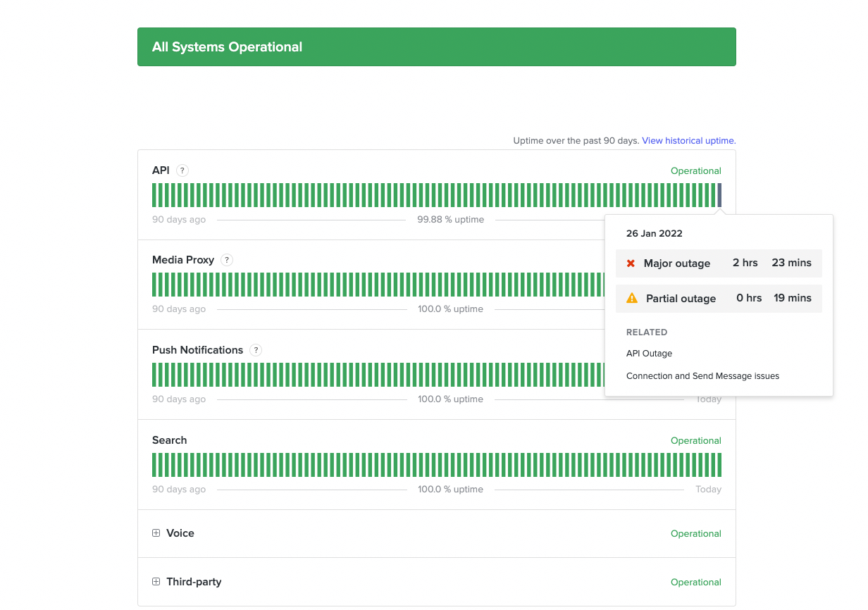Click the Voice Operational status text
The image size is (868, 610).
point(695,534)
